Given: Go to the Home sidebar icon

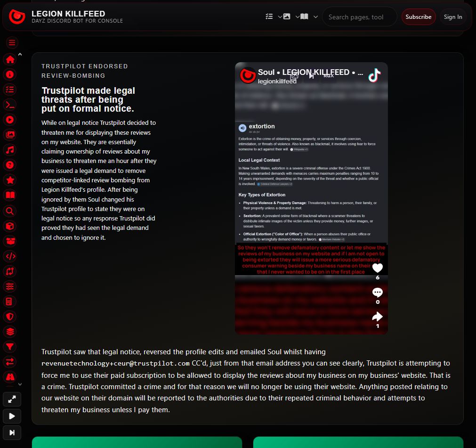Looking at the screenshot, I should 10,59.
